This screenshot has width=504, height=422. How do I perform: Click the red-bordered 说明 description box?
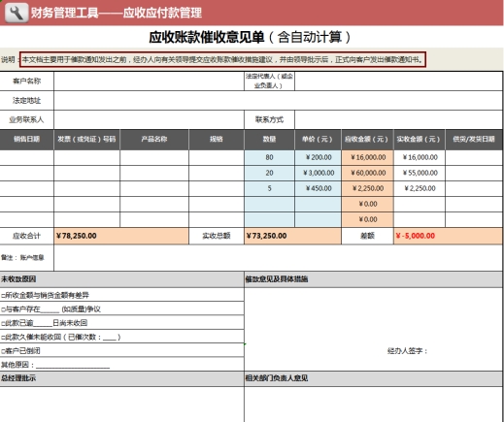(222, 59)
